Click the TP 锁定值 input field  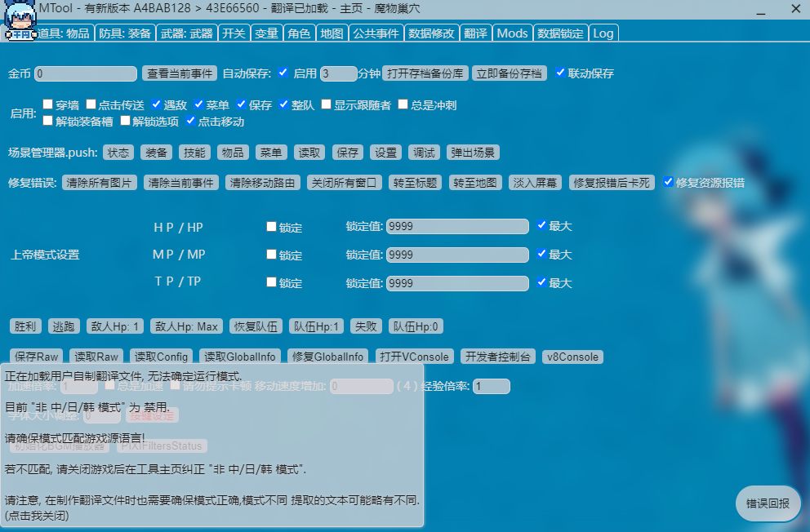pos(457,283)
